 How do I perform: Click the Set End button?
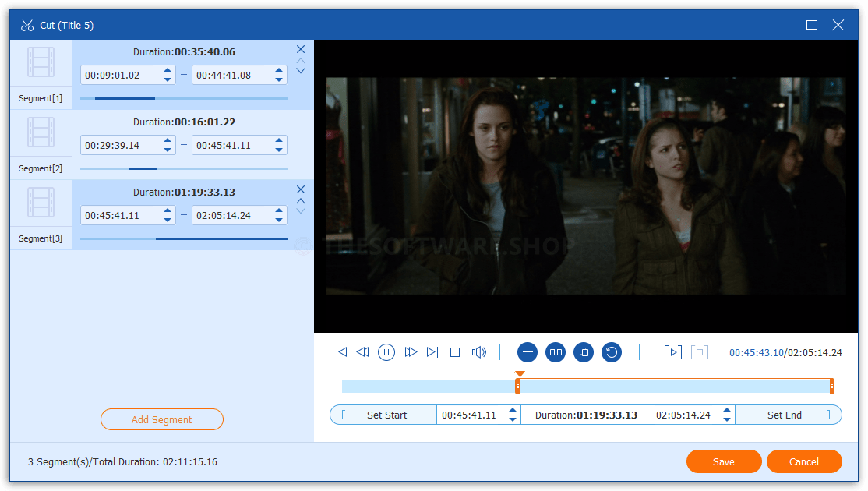789,415
